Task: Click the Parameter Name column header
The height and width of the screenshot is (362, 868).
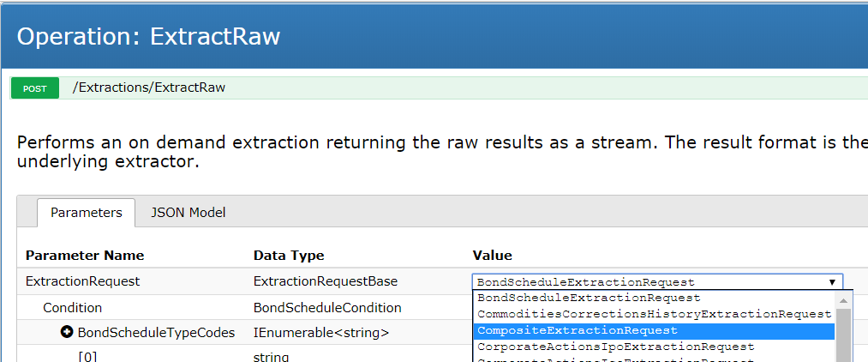Action: pos(85,256)
